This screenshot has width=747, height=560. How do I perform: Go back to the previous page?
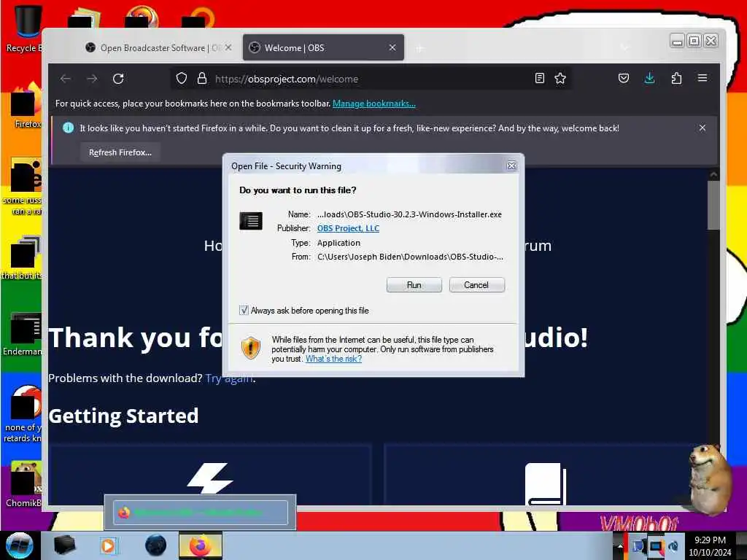[66, 79]
